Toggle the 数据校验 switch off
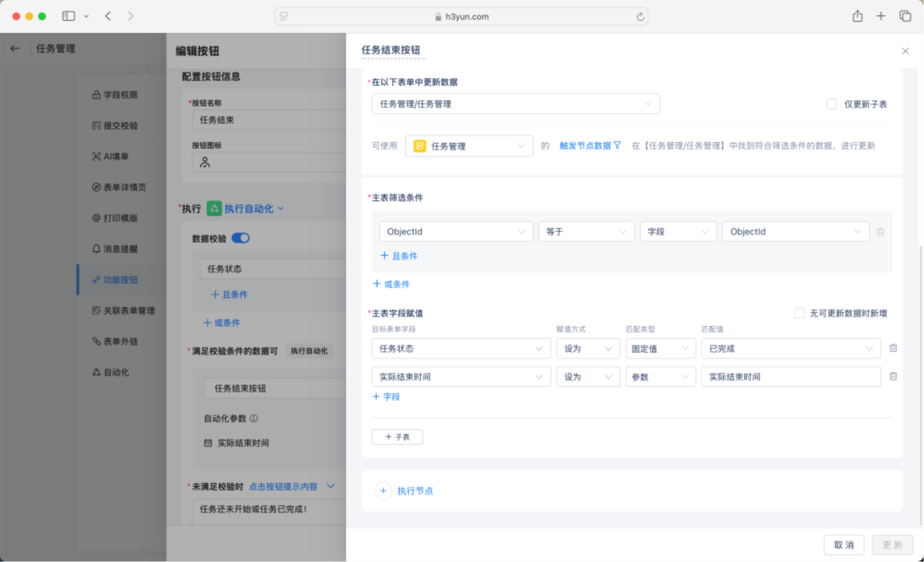 (240, 238)
